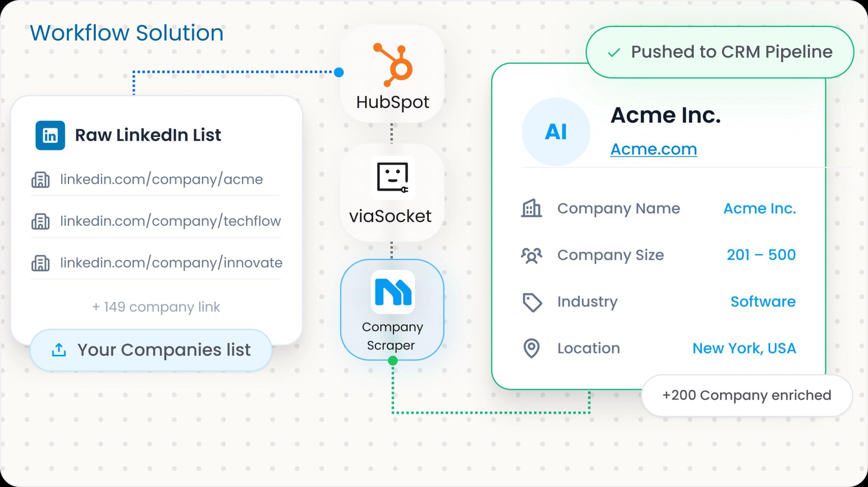Click the people icon next to Company Size
This screenshot has height=487, width=868.
[x=531, y=255]
